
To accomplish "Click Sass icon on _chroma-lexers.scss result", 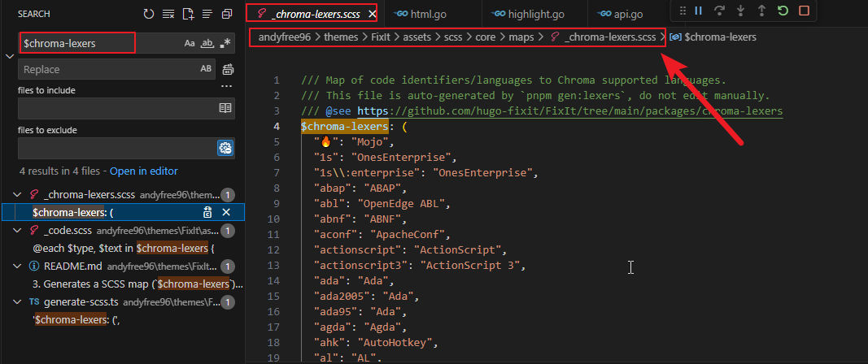I will pos(34,195).
